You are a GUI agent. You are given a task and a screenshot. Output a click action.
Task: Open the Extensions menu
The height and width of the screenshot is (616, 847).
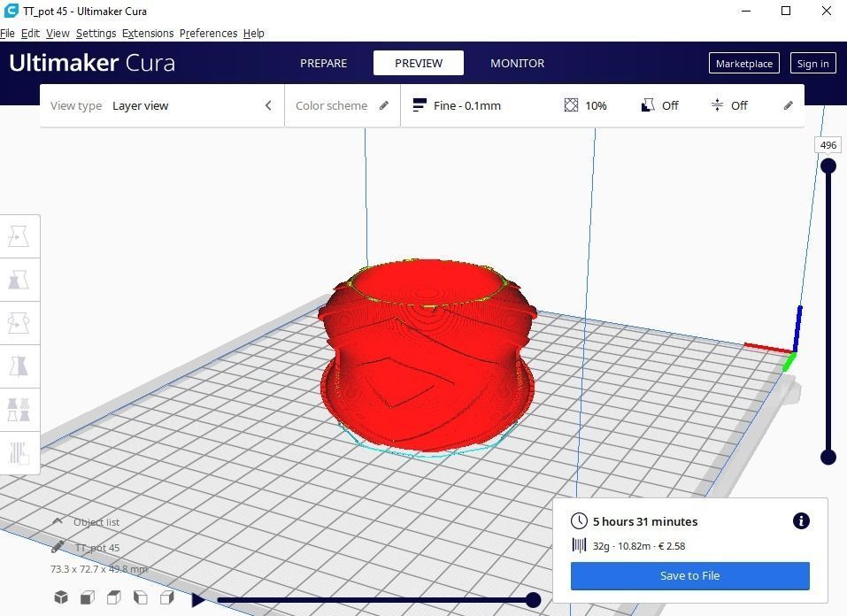(x=148, y=33)
